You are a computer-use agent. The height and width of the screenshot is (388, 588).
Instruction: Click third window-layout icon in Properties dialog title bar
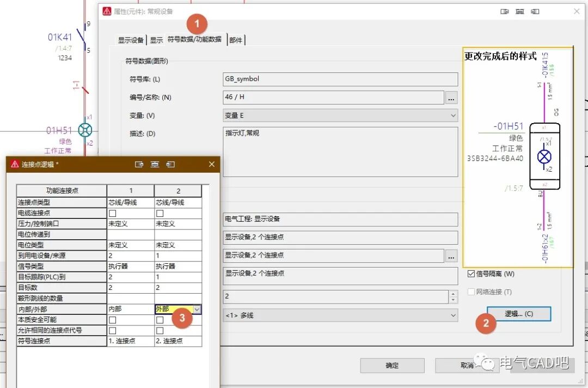[535, 11]
